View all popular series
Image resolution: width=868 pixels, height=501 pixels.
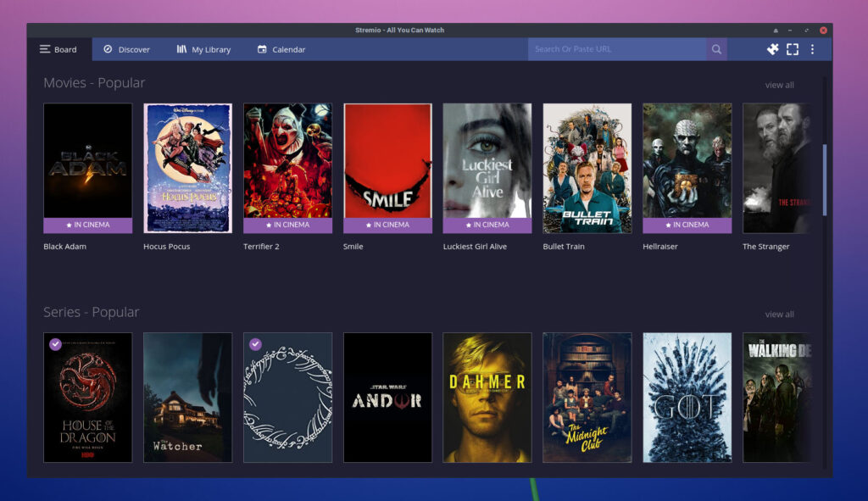pos(780,314)
